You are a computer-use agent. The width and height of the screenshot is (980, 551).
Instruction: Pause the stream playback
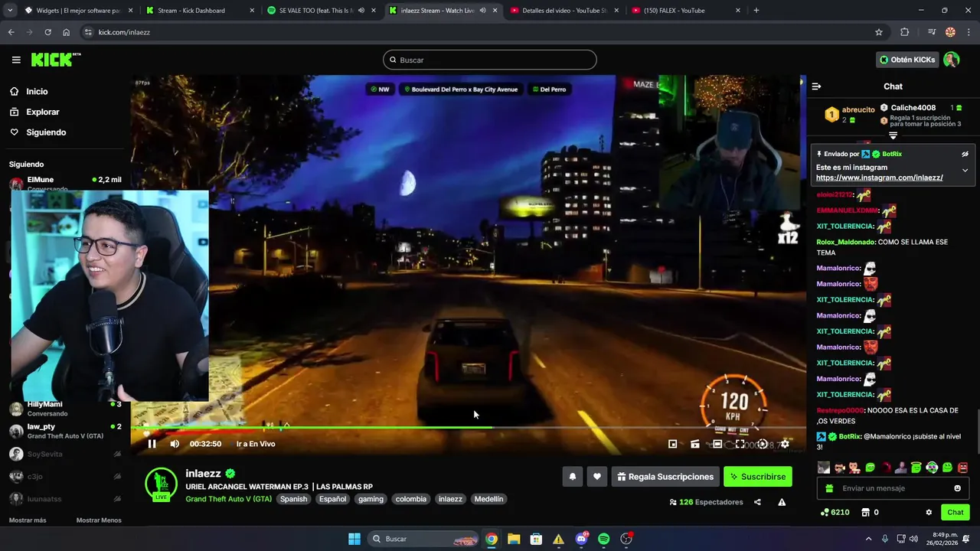click(152, 444)
